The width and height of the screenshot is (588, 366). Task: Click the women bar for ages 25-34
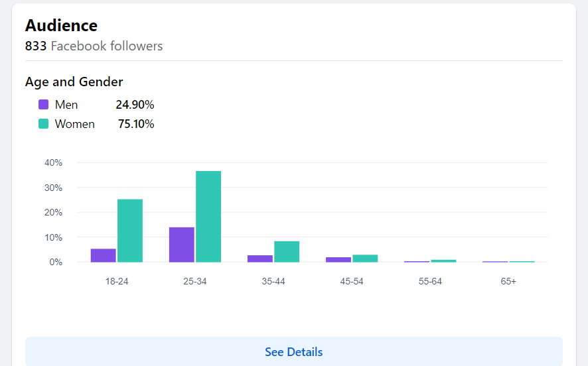(x=208, y=216)
